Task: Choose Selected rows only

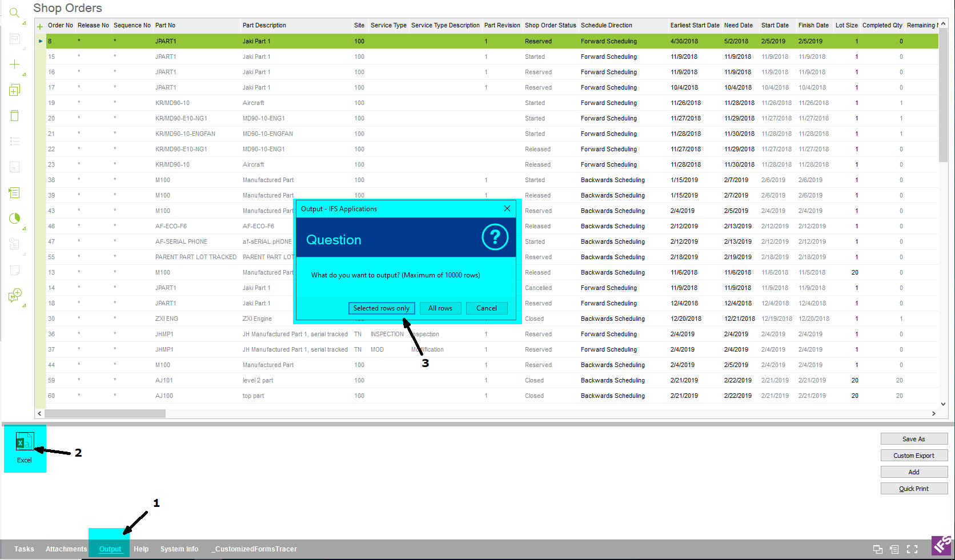Action: [x=382, y=308]
